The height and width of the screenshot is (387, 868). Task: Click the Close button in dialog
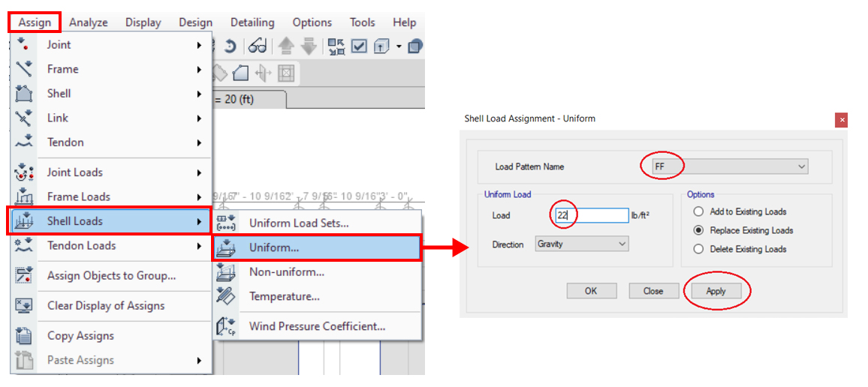pyautogui.click(x=653, y=291)
